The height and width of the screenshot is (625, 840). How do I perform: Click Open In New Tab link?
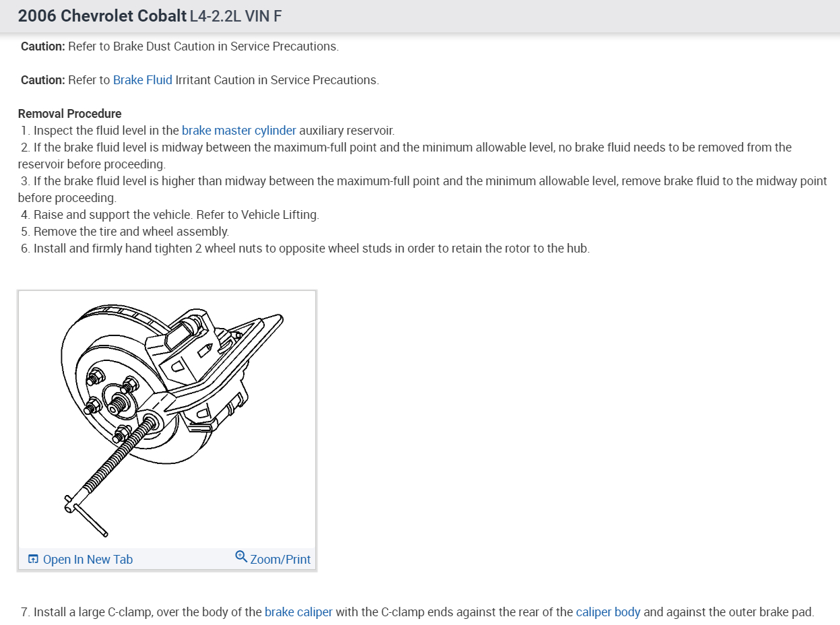(x=88, y=560)
